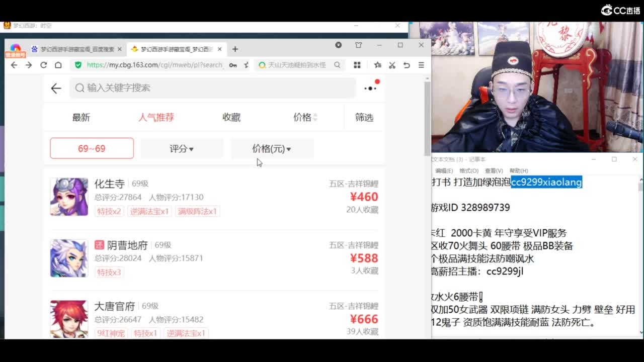Open the 筛选 filter panel

click(364, 117)
